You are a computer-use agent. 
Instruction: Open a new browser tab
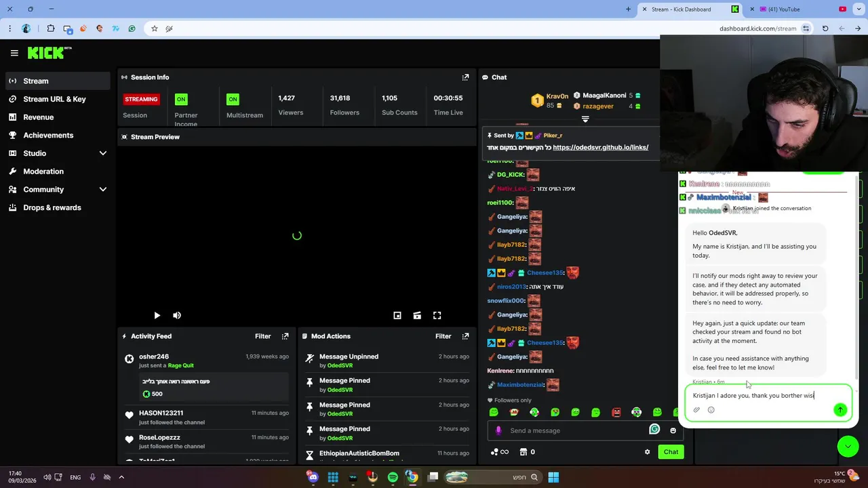click(x=628, y=9)
